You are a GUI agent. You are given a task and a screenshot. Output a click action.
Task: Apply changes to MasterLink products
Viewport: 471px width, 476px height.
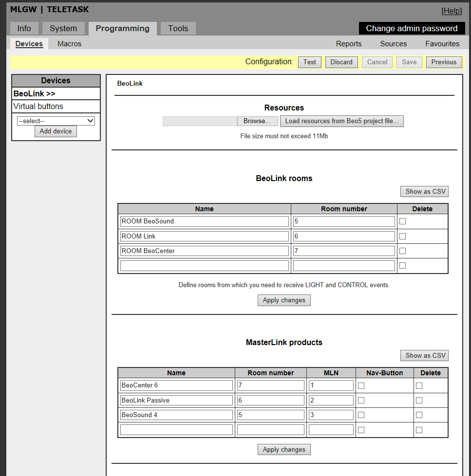284,450
